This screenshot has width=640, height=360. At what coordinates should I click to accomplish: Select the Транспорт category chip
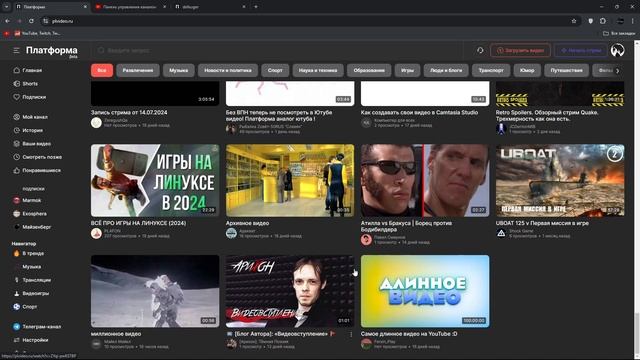tap(491, 70)
